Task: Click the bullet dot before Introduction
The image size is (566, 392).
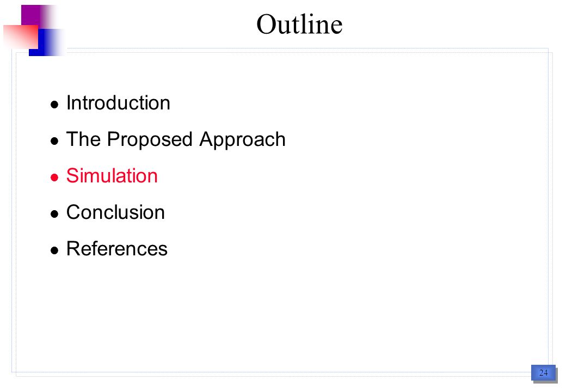Action: point(54,105)
